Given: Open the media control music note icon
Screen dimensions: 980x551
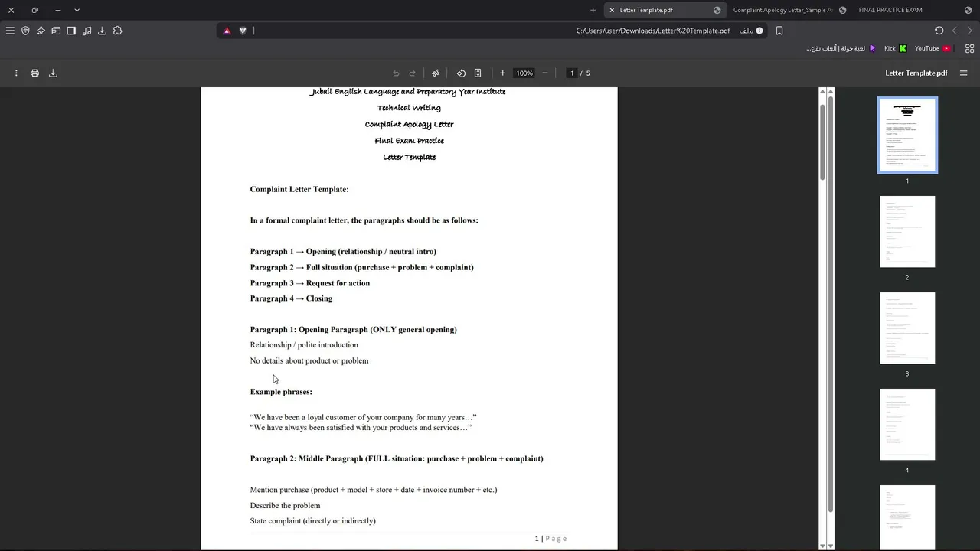Looking at the screenshot, I should pyautogui.click(x=87, y=31).
